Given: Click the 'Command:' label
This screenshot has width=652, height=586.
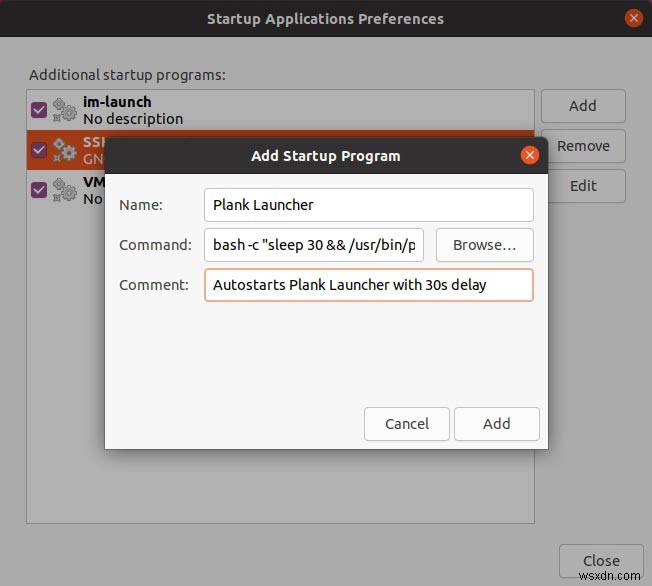Looking at the screenshot, I should 156,245.
